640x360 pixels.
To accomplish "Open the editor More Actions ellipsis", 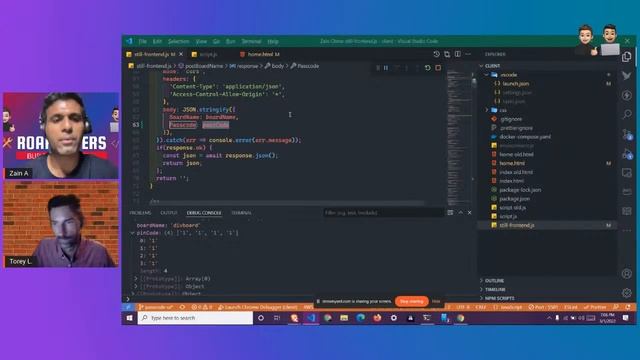I will pyautogui.click(x=468, y=54).
